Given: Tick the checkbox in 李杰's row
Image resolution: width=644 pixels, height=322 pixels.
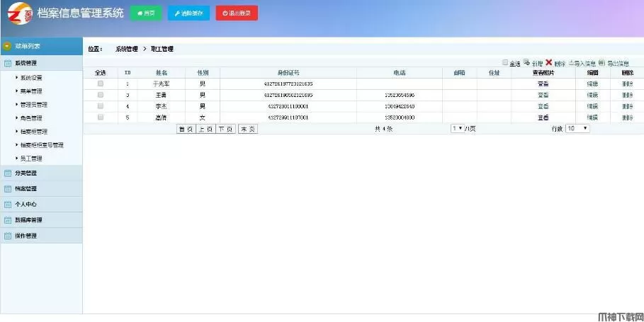Looking at the screenshot, I should pos(101,106).
